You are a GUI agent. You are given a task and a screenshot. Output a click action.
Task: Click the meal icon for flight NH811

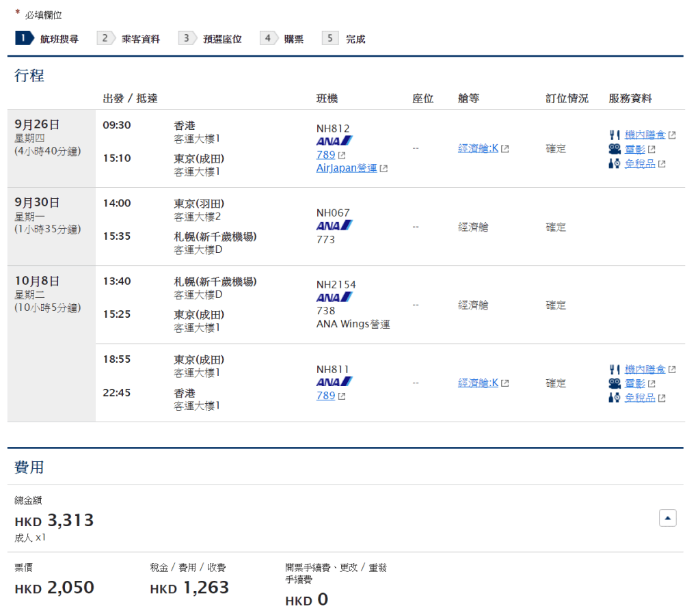tap(614, 370)
